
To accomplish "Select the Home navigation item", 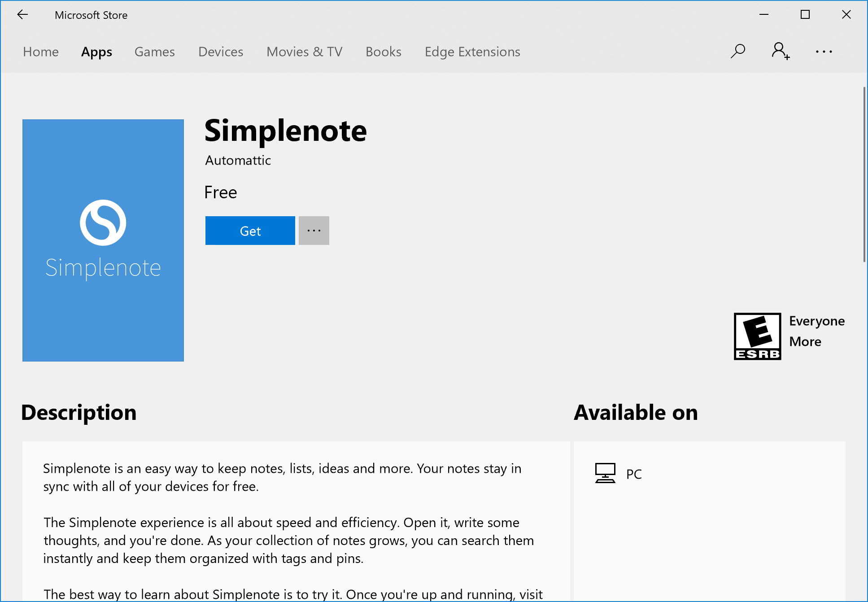I will tap(40, 52).
